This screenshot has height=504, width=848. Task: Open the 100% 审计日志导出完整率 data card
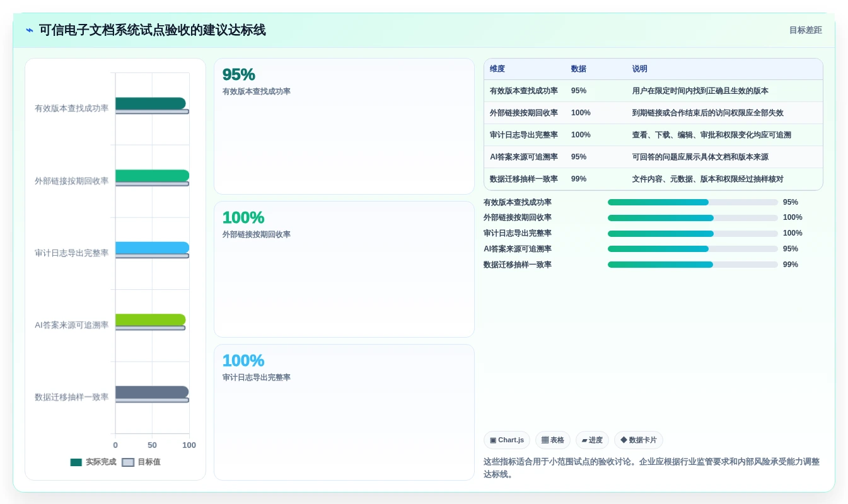[344, 413]
